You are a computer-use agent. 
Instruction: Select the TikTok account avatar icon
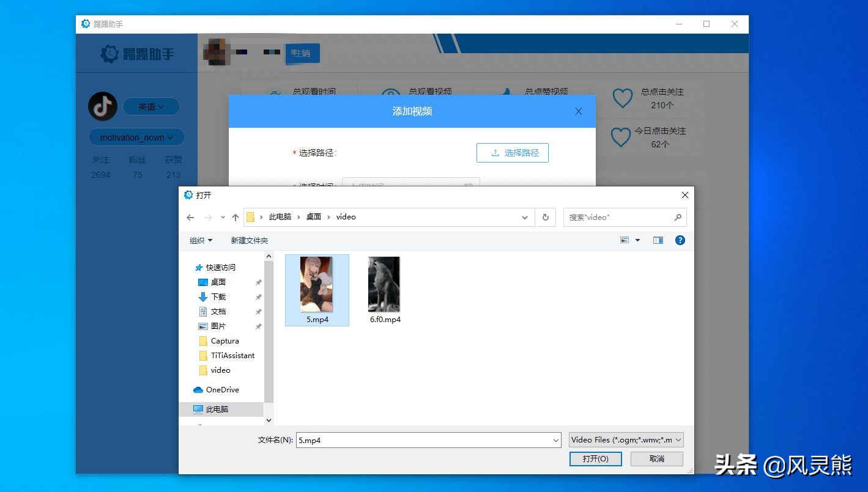[102, 106]
